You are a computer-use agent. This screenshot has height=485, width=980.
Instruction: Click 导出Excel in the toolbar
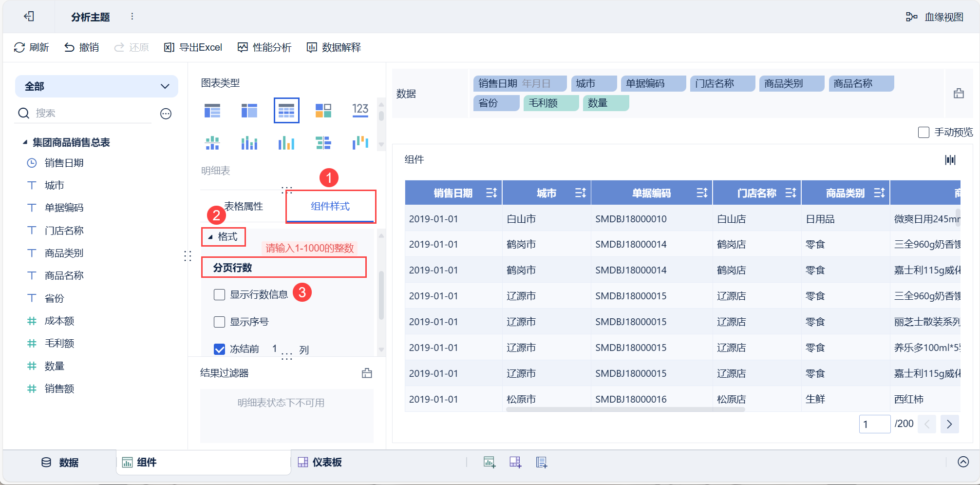pos(193,47)
